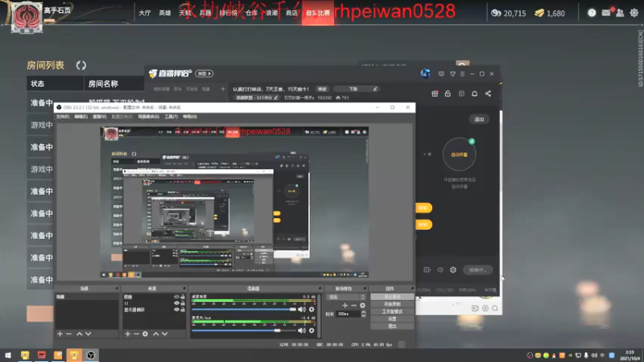The image size is (644, 362).
Task: Add a new scene in OBS Scenes panel
Action: (60, 334)
